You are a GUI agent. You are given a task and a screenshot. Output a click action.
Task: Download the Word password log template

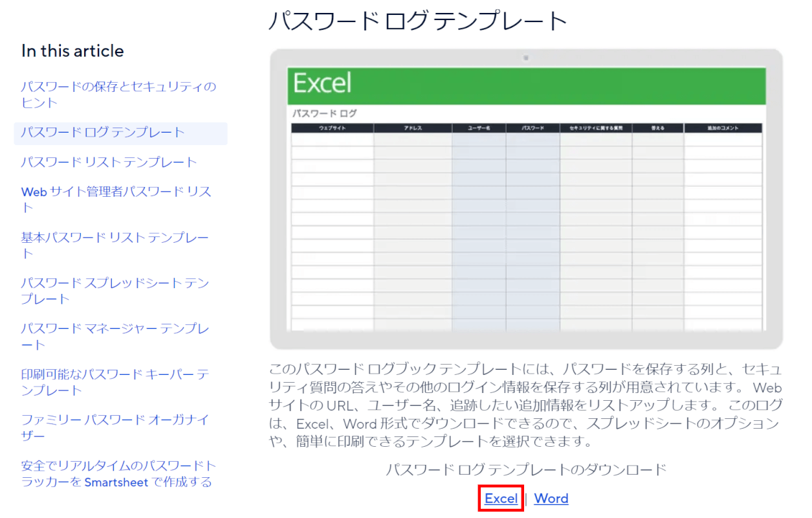(x=551, y=498)
